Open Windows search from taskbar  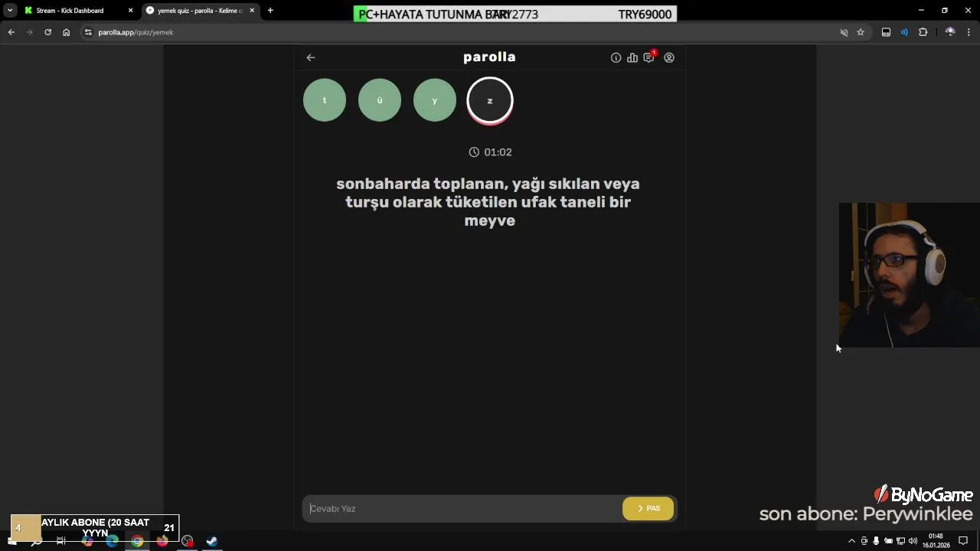click(36, 541)
